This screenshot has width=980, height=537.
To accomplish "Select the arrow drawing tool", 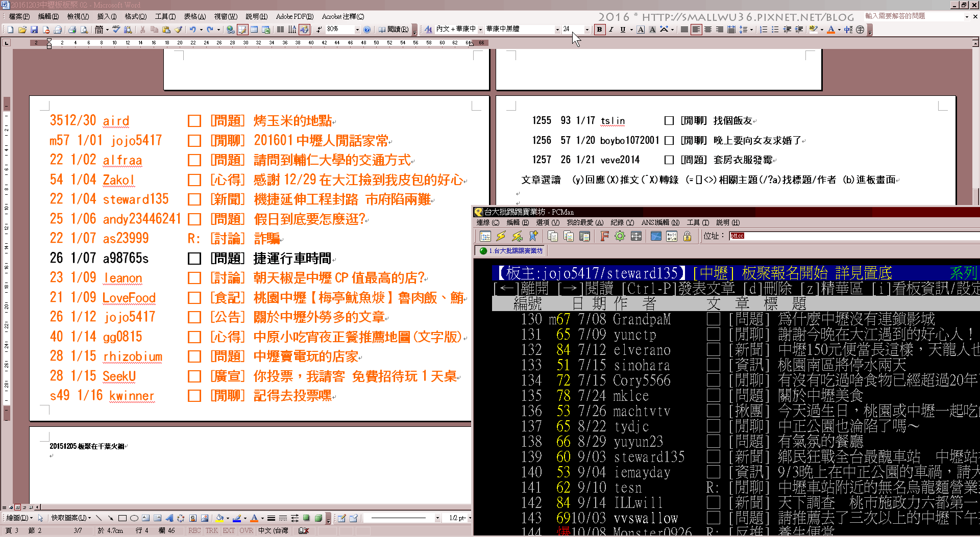I will 110,518.
